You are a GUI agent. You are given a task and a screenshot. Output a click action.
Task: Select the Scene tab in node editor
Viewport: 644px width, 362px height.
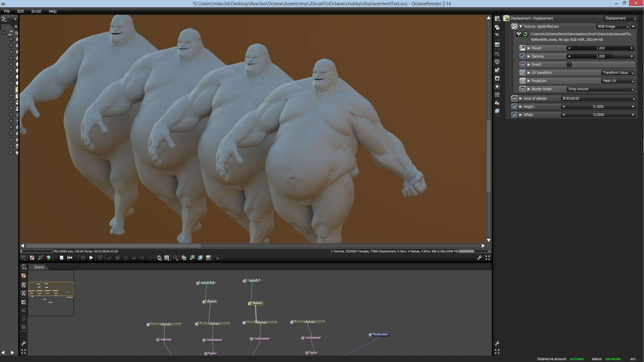point(39,267)
